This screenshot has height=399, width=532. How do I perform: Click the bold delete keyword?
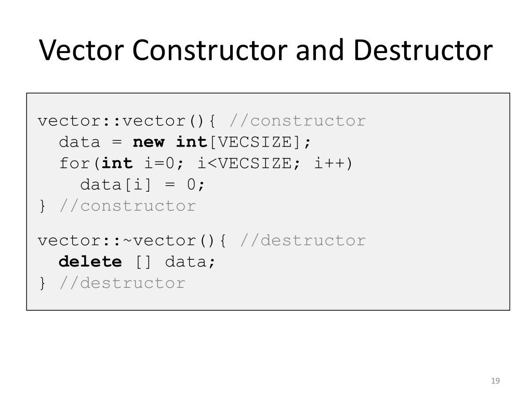[90, 262]
